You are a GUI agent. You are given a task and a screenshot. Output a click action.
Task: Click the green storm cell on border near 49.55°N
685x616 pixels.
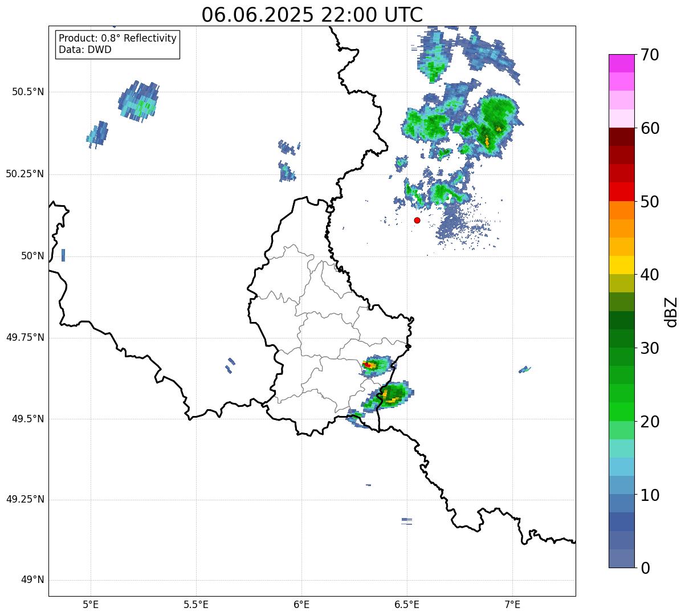(389, 397)
